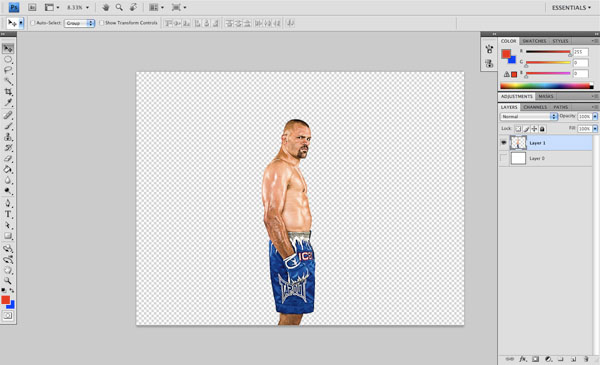
Task: Select the Magic Wand tool
Action: click(8, 81)
